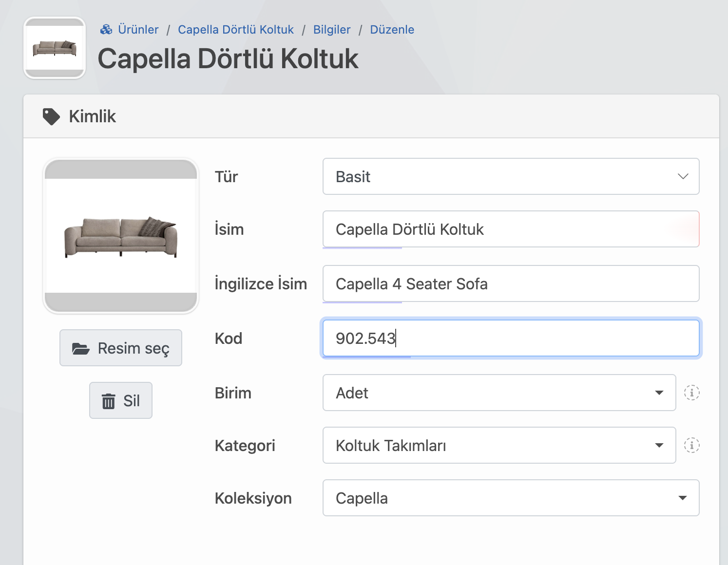Click the Kimlik section header text
The width and height of the screenshot is (728, 565).
click(x=92, y=116)
